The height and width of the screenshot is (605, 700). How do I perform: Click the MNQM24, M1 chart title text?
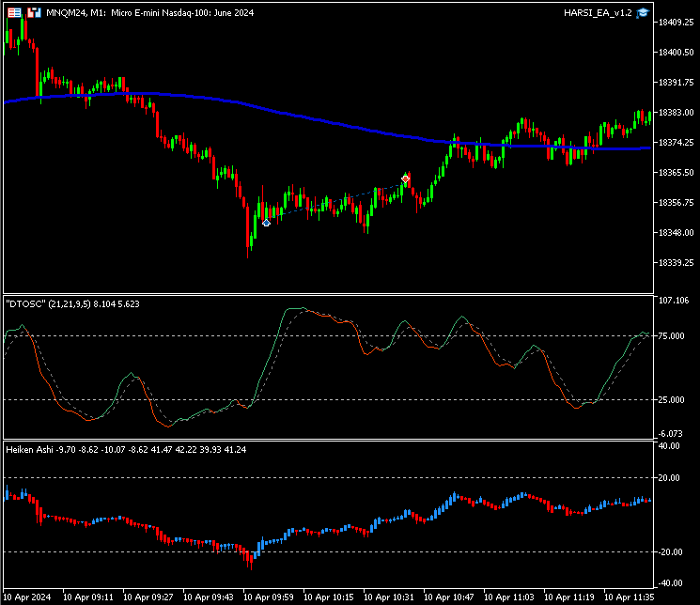pos(150,13)
